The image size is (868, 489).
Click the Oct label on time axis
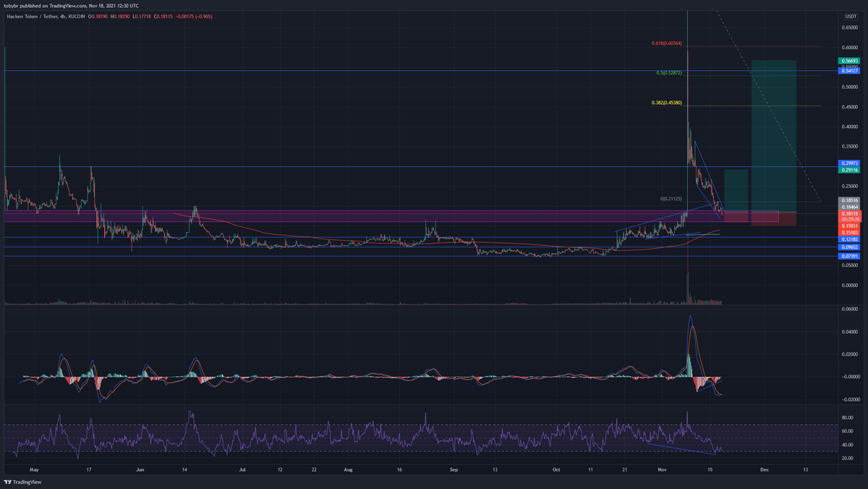[x=556, y=469]
